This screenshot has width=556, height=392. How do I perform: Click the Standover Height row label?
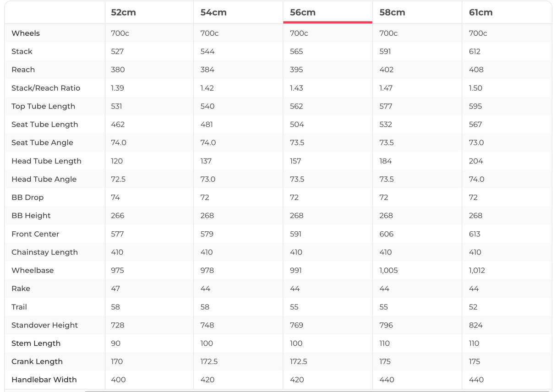pos(44,325)
